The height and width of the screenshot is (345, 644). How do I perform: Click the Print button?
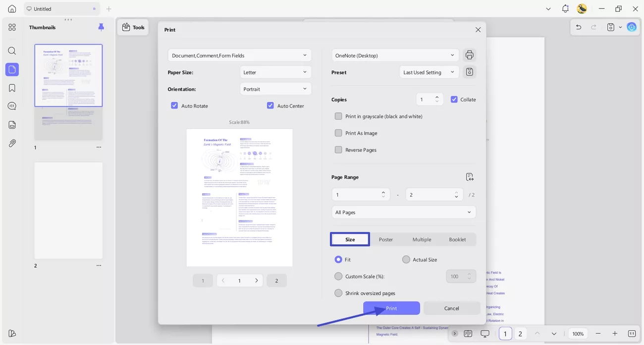coord(391,308)
